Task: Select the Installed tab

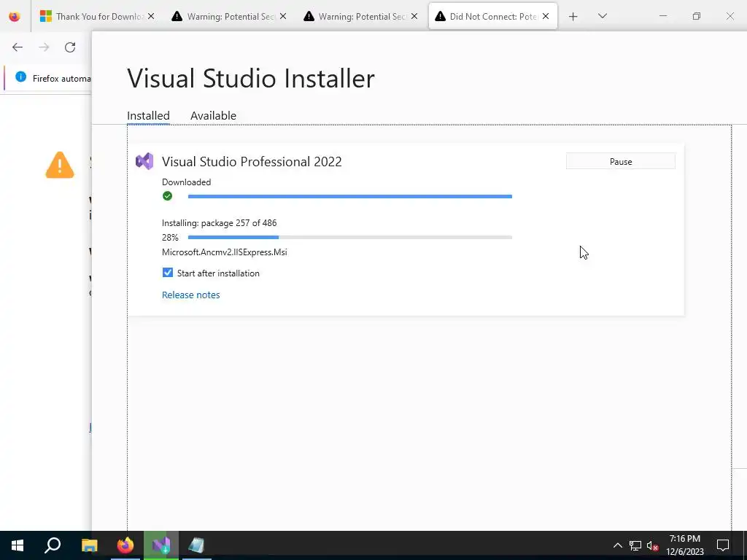Action: point(148,116)
